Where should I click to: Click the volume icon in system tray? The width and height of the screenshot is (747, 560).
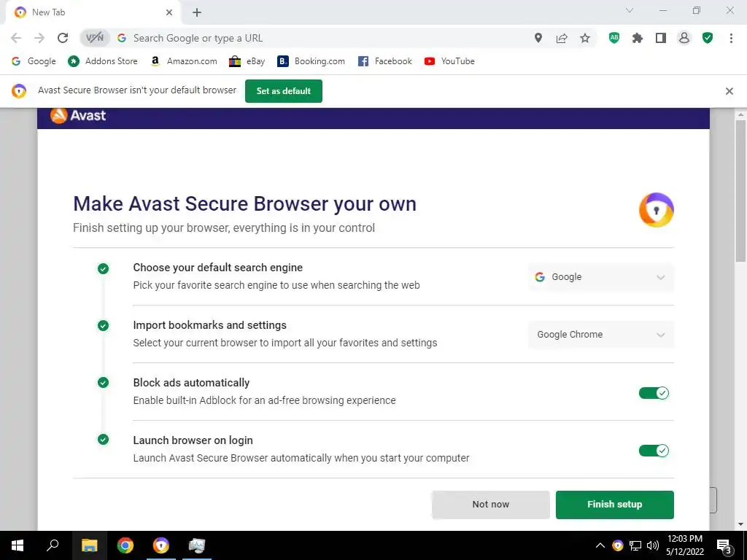coord(653,545)
